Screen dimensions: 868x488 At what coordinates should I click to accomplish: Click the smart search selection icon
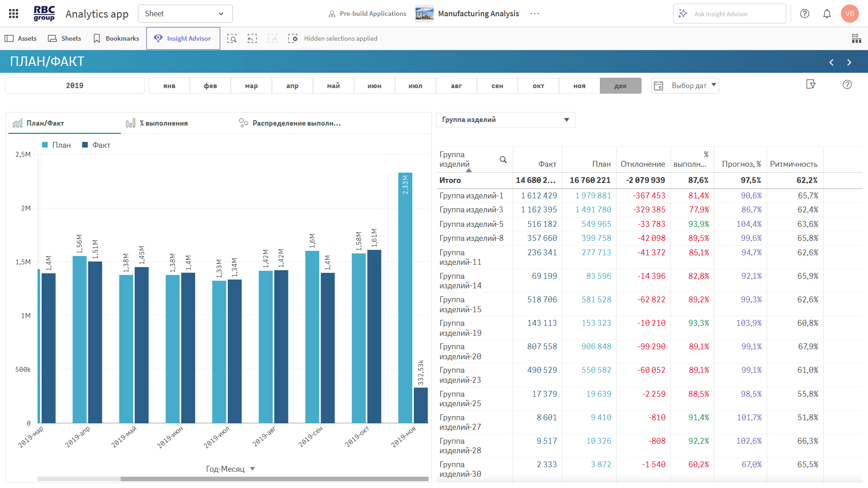coord(232,38)
